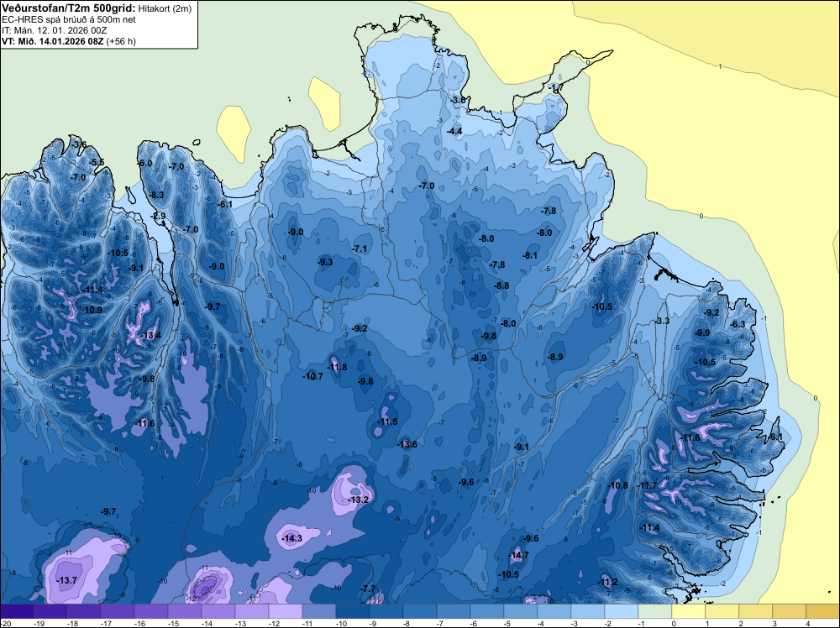The width and height of the screenshot is (840, 628).
Task: Pick the -2.9 temperature value
Action: click(159, 217)
